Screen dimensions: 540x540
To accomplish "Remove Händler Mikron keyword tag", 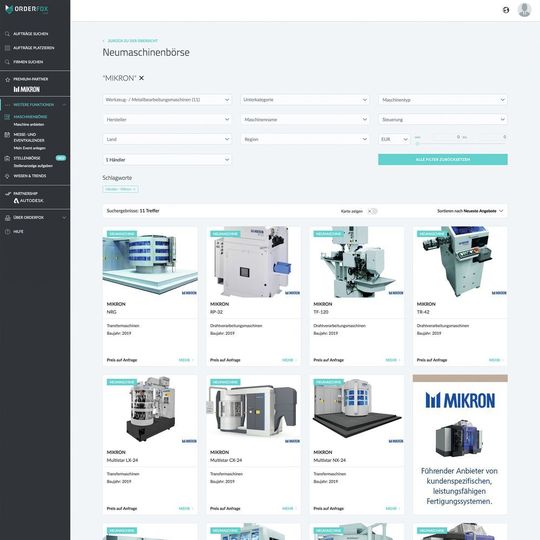I will click(x=121, y=189).
